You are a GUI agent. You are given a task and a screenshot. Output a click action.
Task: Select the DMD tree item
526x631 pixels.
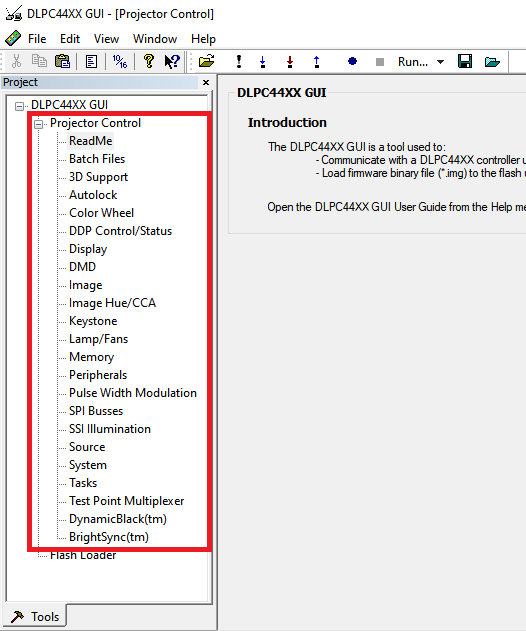(x=82, y=267)
